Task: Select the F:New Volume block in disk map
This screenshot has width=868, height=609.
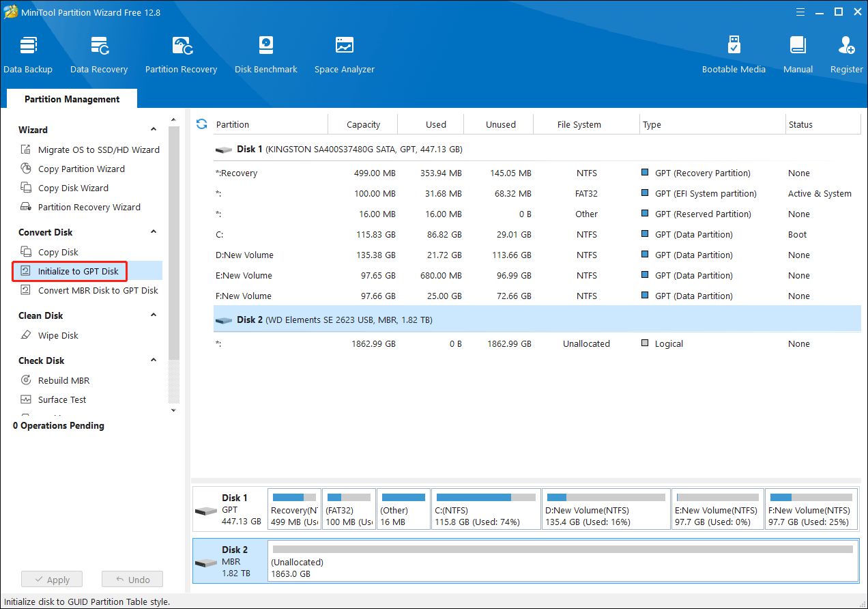Action: (811, 509)
